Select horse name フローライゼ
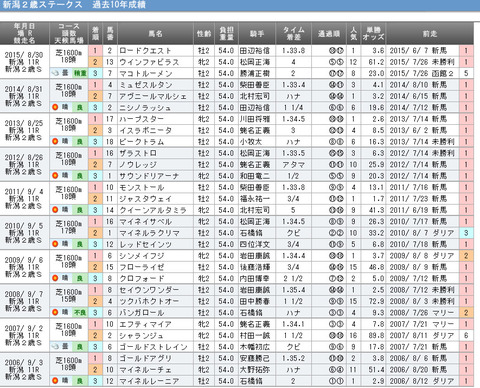The height and width of the screenshot is (388, 480). (142, 267)
